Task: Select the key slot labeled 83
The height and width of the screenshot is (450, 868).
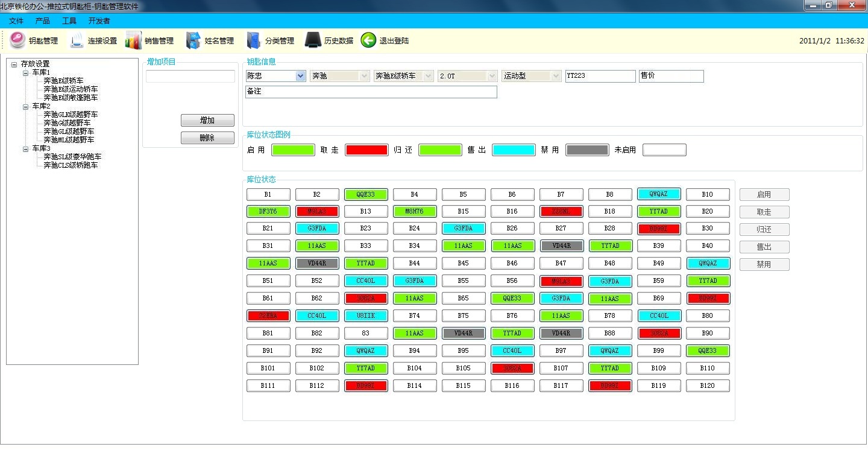Action: coord(366,334)
